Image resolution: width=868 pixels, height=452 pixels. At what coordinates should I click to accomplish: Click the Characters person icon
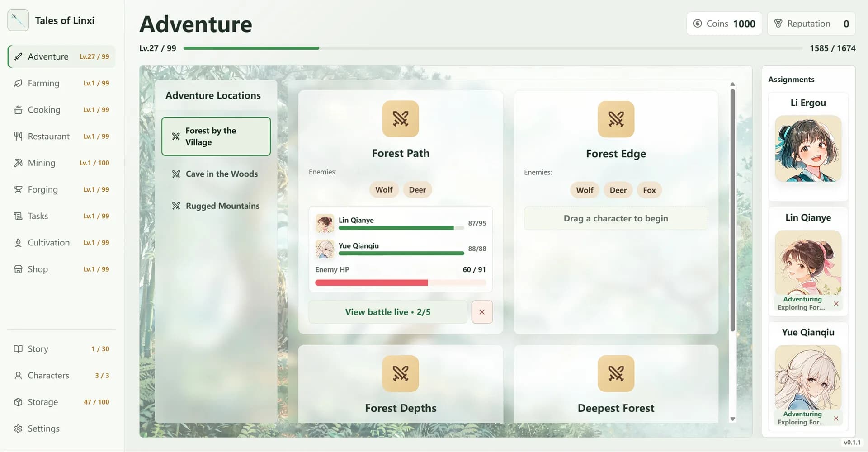(x=18, y=376)
